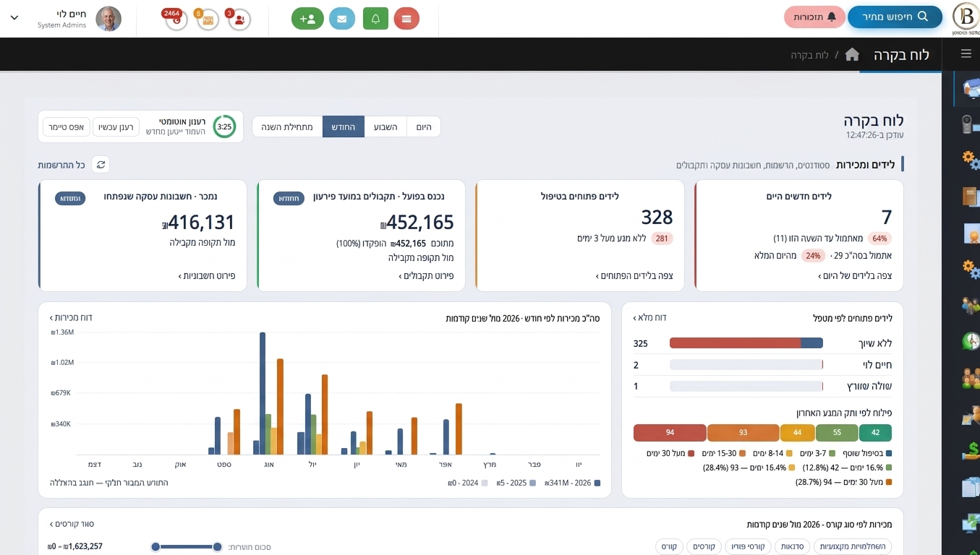The image size is (980, 555).
Task: Toggle the סדנאות course filter chip
Action: point(792,547)
